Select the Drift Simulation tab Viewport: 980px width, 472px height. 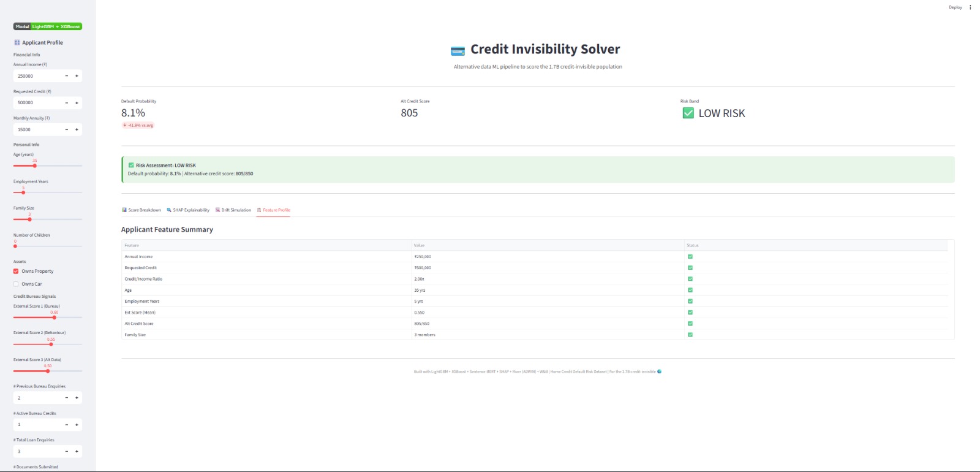pyautogui.click(x=233, y=210)
